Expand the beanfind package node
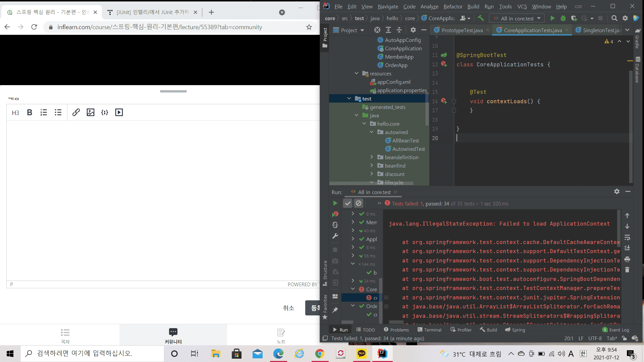The height and width of the screenshot is (362, 644). (x=372, y=166)
